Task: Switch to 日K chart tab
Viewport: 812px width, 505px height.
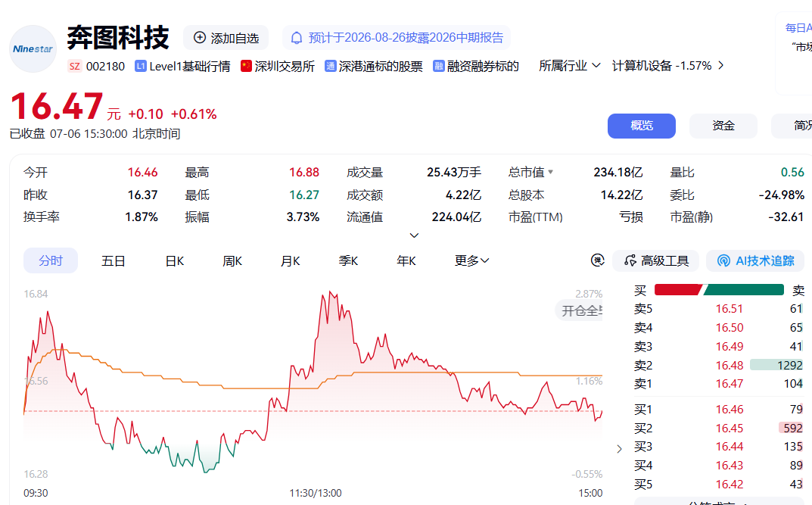Action: tap(175, 261)
